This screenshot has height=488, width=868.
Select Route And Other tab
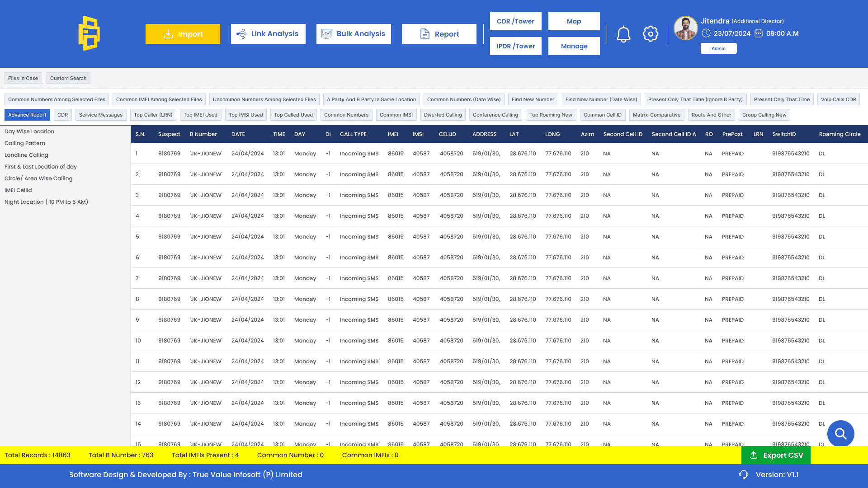[x=711, y=115]
